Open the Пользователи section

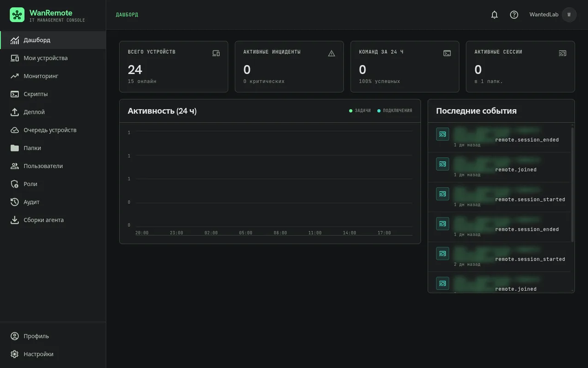[x=53, y=166]
